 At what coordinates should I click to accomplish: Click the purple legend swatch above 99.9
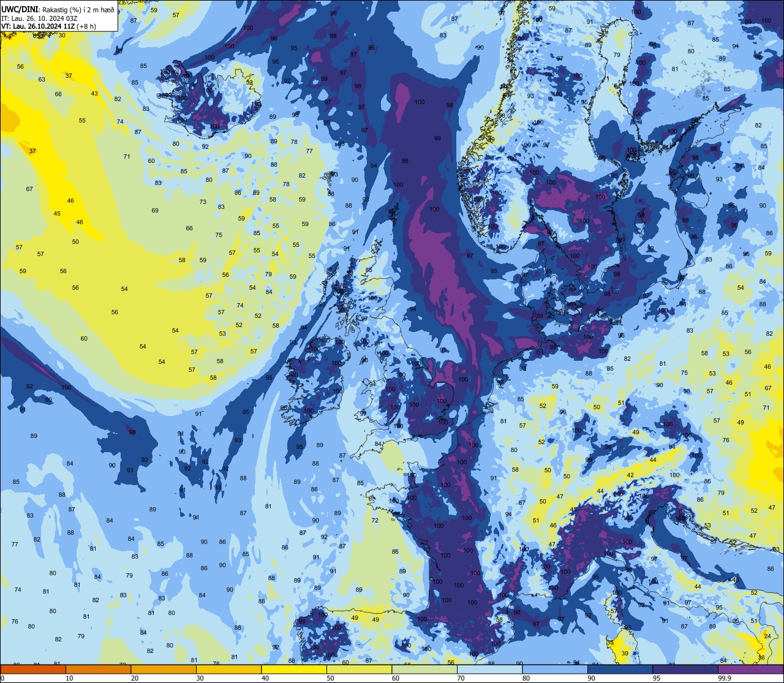coord(751,670)
